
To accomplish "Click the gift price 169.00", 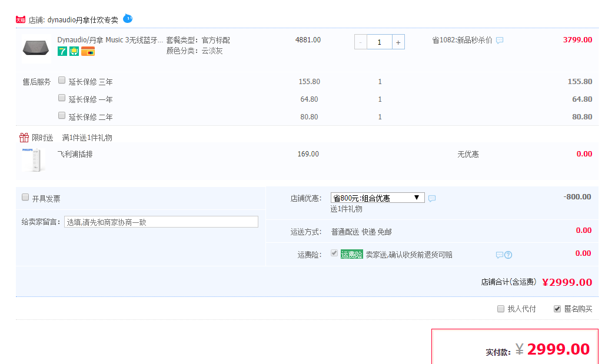I will tap(308, 154).
